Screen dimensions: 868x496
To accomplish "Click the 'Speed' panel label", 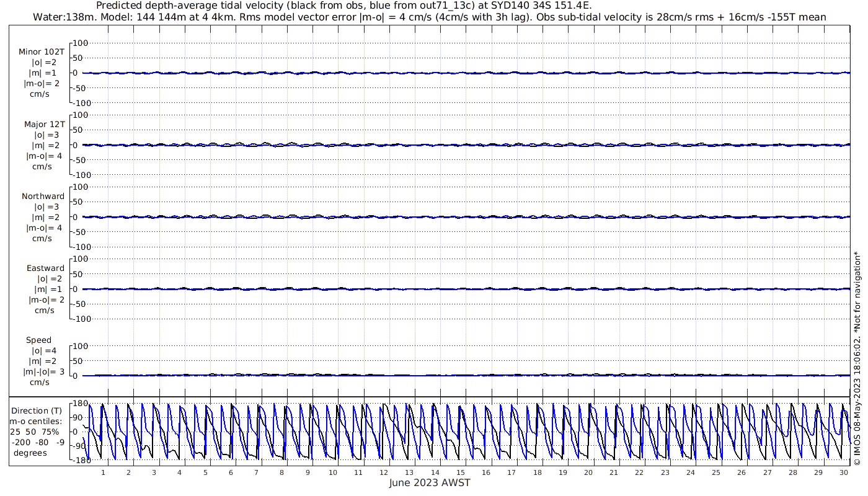I will point(38,340).
